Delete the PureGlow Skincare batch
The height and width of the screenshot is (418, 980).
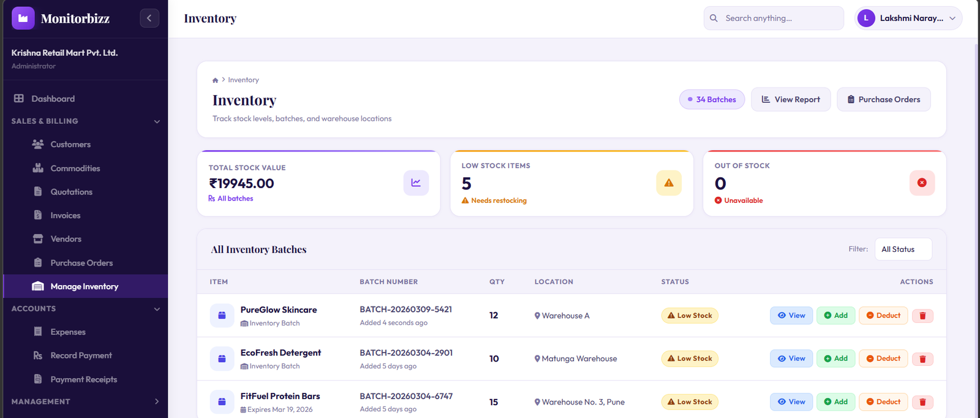coord(922,316)
